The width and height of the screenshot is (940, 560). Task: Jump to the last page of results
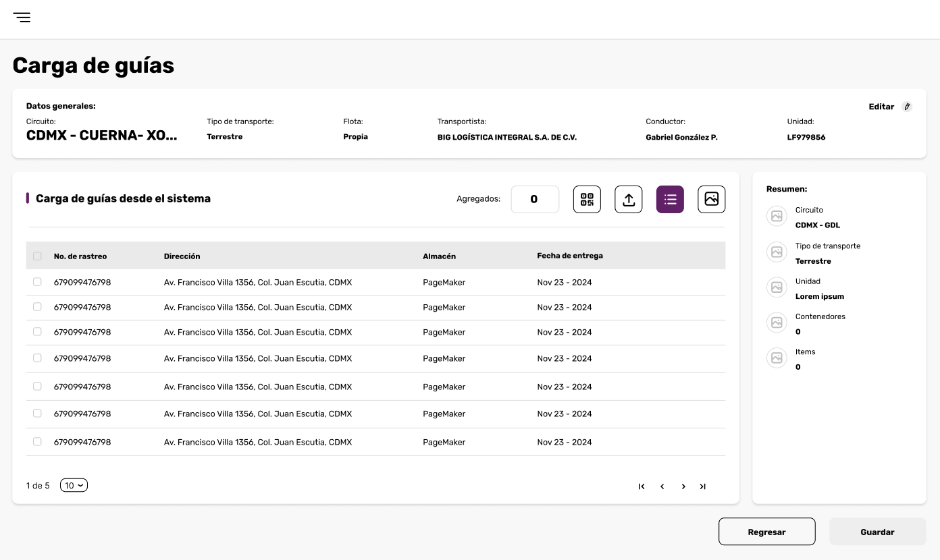pyautogui.click(x=703, y=486)
